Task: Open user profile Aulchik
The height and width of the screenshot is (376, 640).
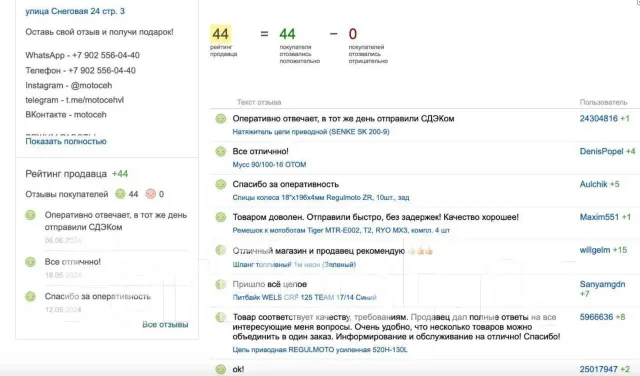Action: click(x=593, y=184)
